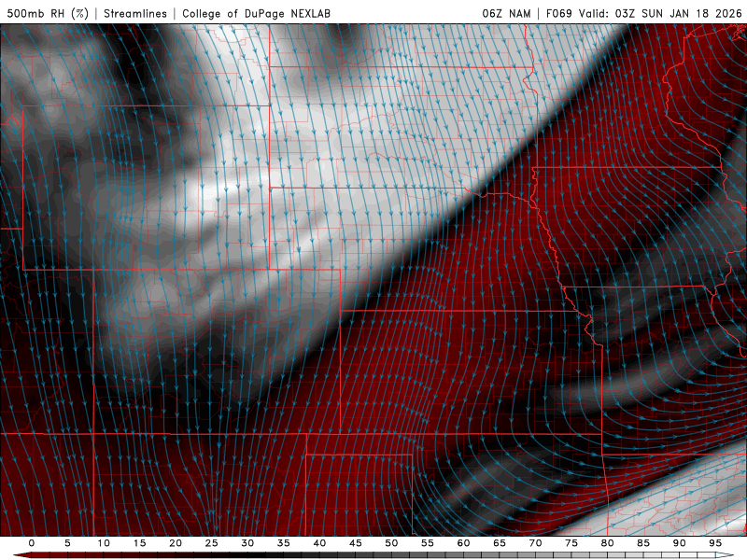Click the colorbar tick label "40"
The height and width of the screenshot is (560, 747).
point(319,543)
